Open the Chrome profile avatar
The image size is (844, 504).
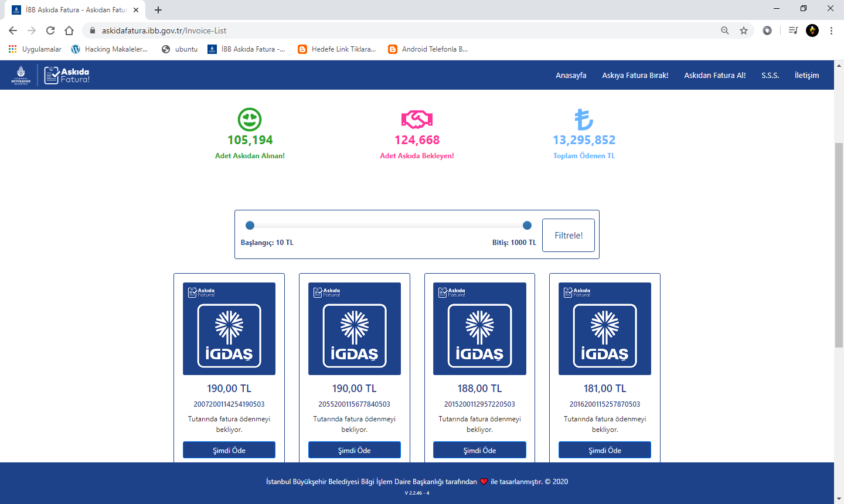(812, 30)
